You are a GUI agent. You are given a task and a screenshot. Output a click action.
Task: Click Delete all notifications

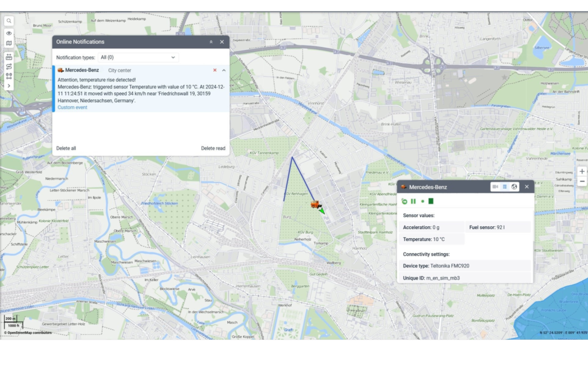pyautogui.click(x=66, y=148)
